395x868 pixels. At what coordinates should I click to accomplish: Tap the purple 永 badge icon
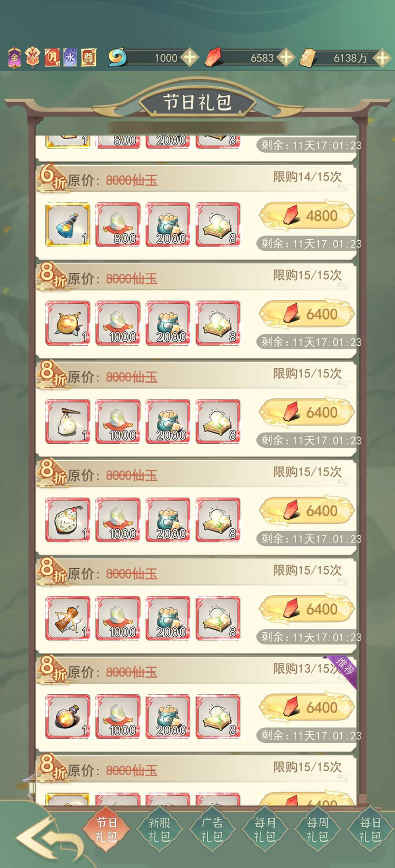tap(70, 58)
